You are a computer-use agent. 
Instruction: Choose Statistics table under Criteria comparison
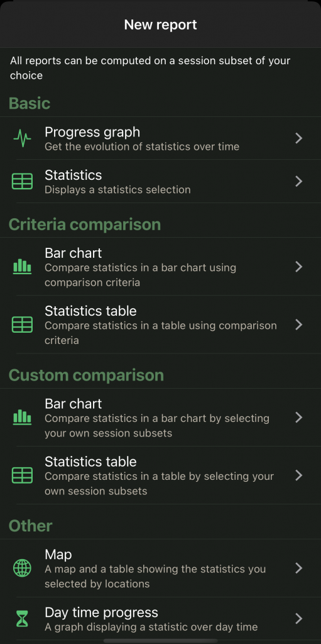(161, 325)
